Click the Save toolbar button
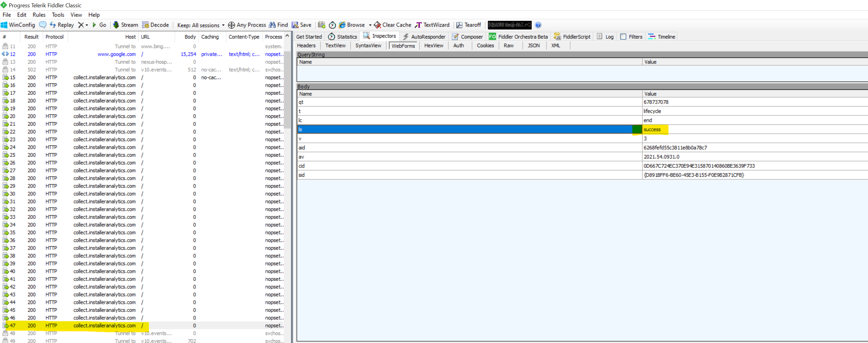Screen dimensions: 868x343 pos(302,25)
